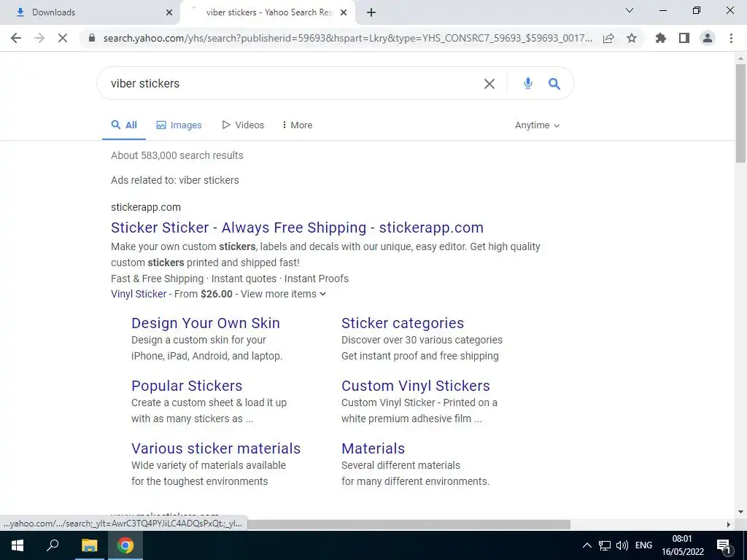
Task: Expand View more items
Action: (284, 294)
